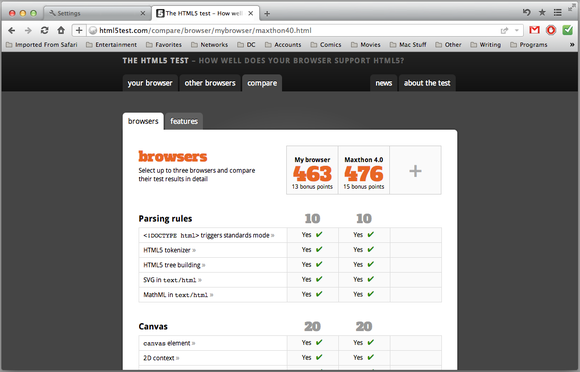This screenshot has width=580, height=372.
Task: Open the SVG in text/html link
Action: [172, 280]
